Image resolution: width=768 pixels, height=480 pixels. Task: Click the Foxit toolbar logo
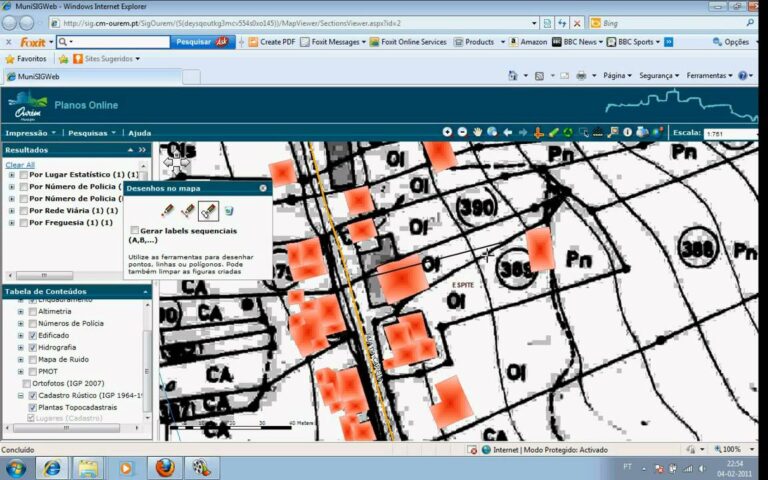click(x=33, y=42)
